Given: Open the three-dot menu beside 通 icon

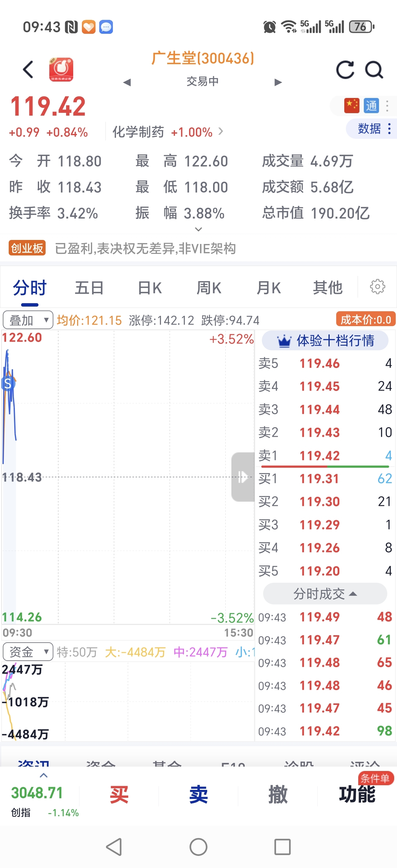Looking at the screenshot, I should pos(387,105).
